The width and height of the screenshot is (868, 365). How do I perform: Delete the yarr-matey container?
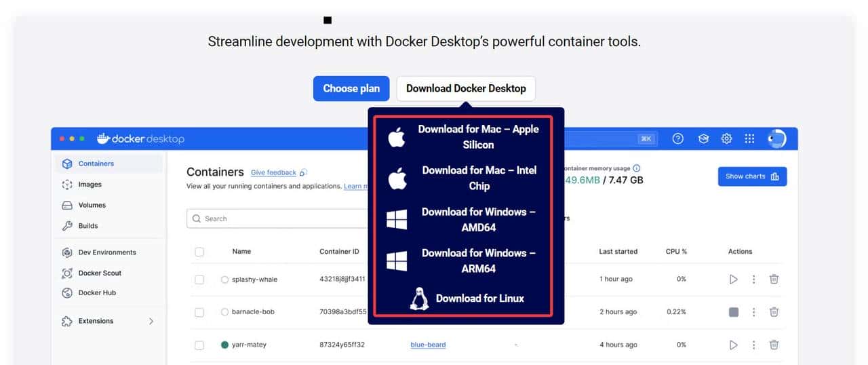[x=774, y=345]
